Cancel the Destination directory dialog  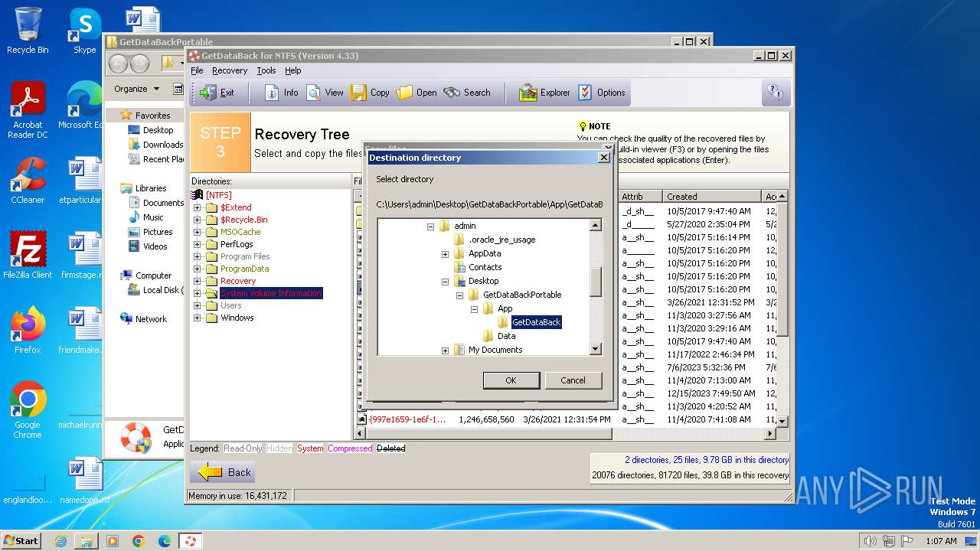point(573,380)
